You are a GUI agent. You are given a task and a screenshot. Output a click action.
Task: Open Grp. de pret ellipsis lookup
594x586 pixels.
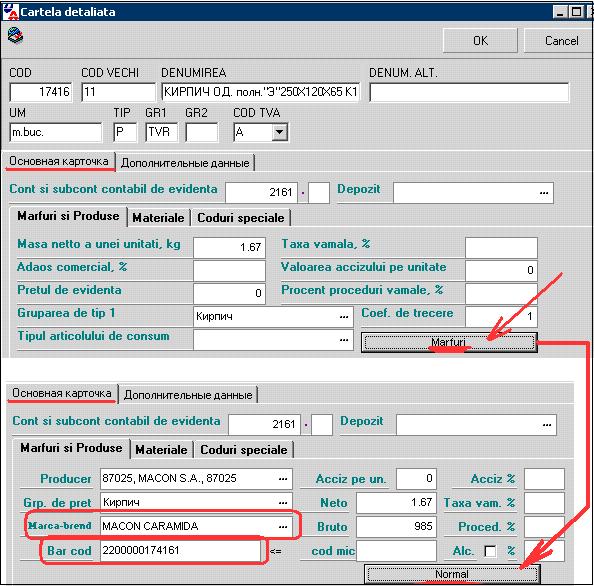(x=283, y=503)
